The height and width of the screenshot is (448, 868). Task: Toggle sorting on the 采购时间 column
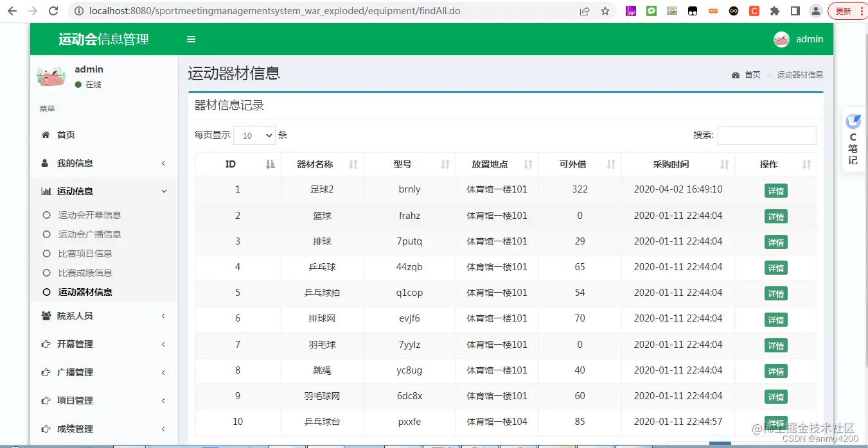click(x=724, y=164)
